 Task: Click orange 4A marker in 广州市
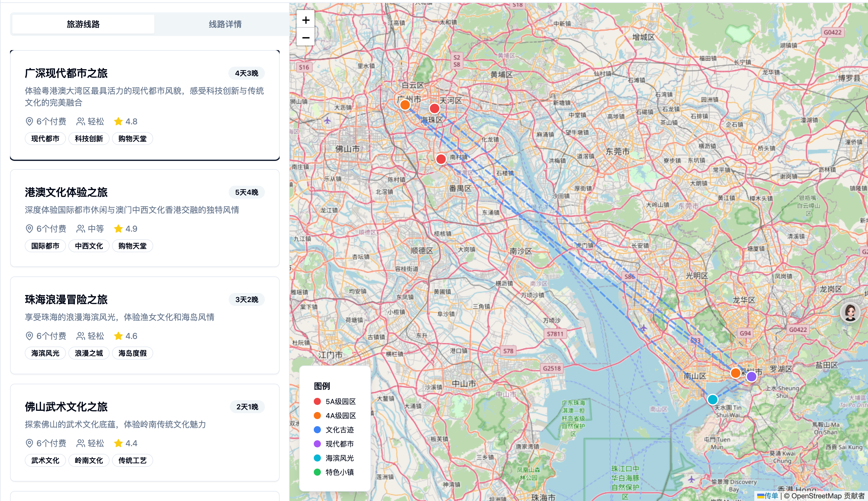point(405,105)
